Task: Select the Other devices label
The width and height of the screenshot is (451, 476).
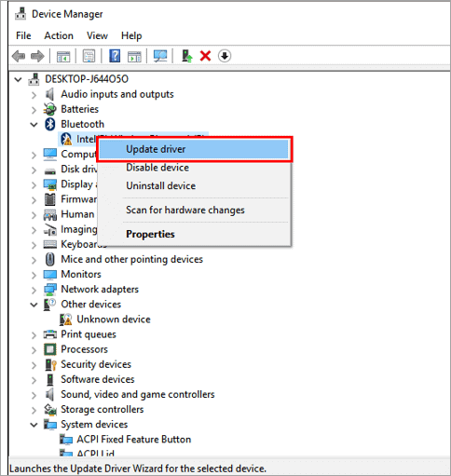Action: pyautogui.click(x=90, y=305)
